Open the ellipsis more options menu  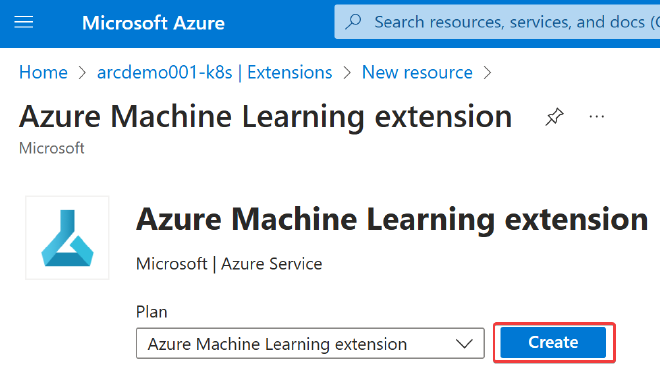[596, 117]
